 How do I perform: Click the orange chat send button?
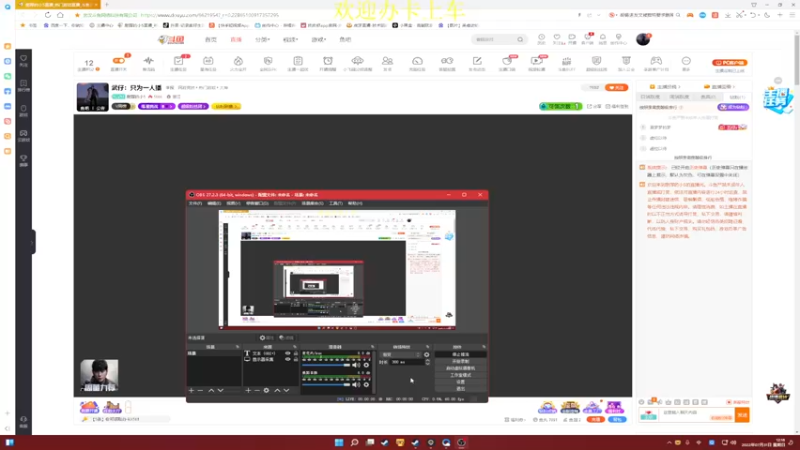(742, 415)
